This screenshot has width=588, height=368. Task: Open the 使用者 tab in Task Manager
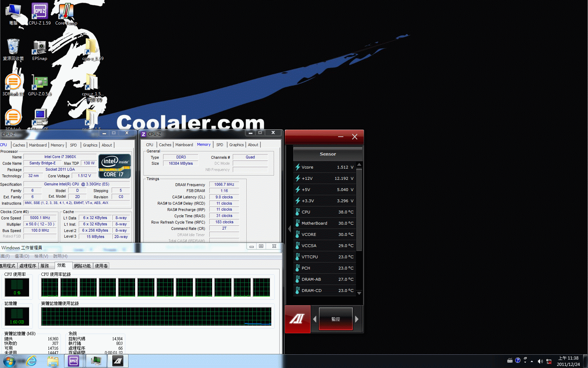tap(101, 266)
